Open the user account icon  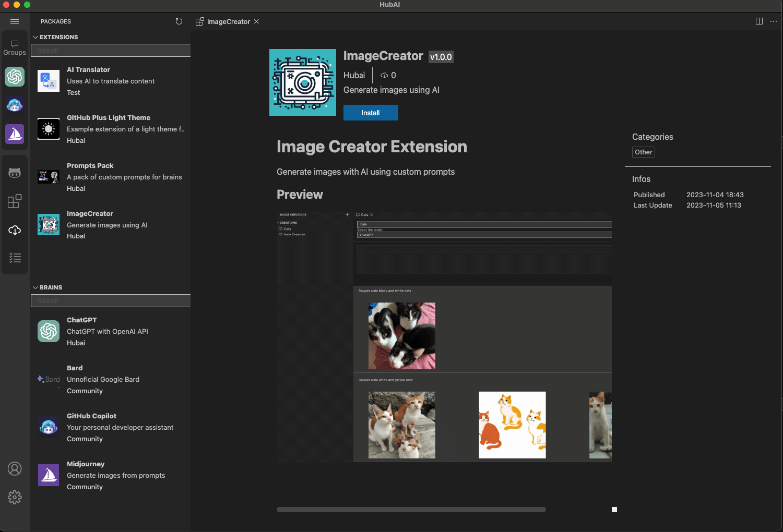(x=15, y=469)
